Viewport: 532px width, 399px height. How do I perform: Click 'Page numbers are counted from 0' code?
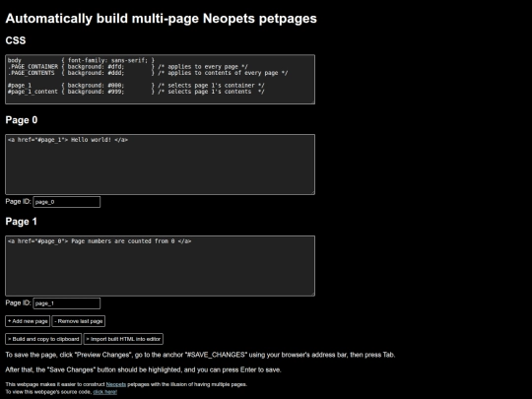(100, 241)
